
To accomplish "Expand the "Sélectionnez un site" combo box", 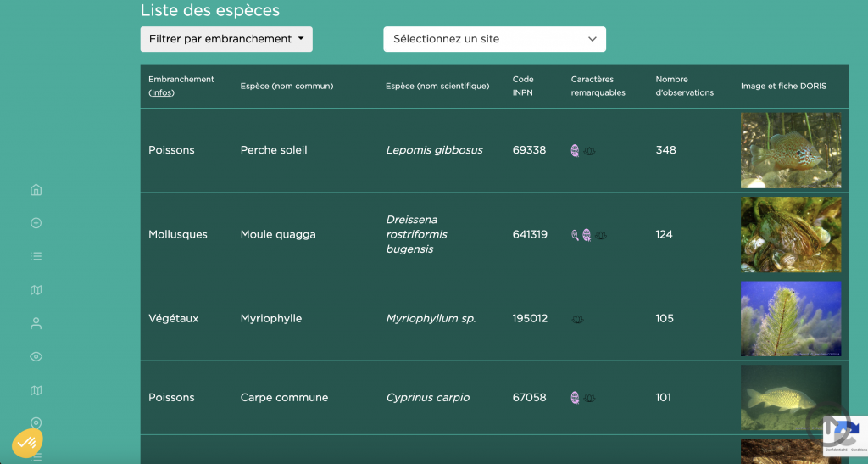I will tap(494, 39).
